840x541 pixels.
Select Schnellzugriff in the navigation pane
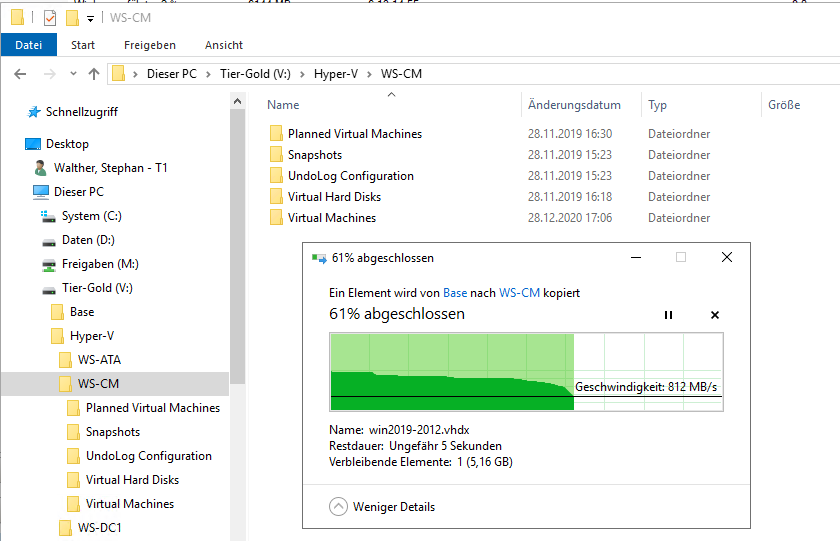pyautogui.click(x=81, y=112)
